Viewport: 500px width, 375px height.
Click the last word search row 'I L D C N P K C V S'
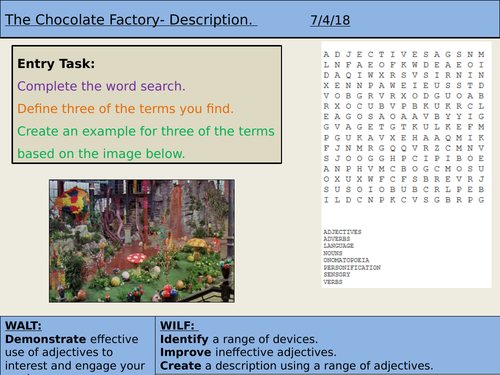coord(404,200)
